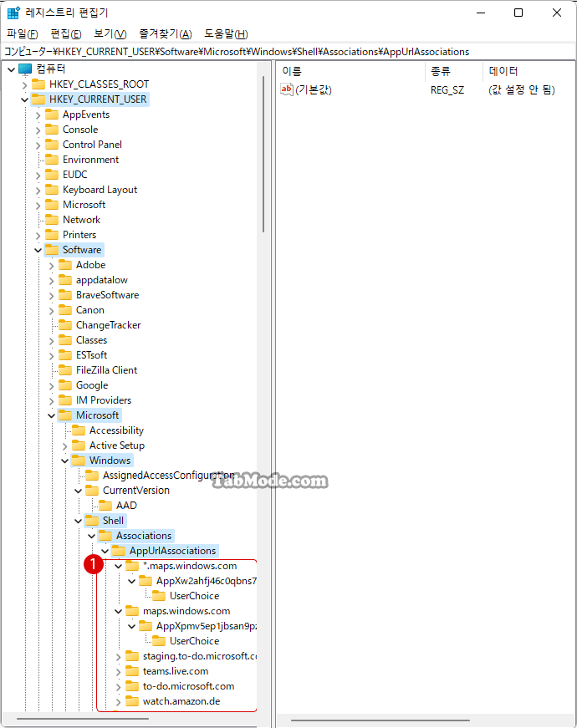Select the CurrentVersion key
Viewport: 577px width, 728px height.
pos(136,491)
